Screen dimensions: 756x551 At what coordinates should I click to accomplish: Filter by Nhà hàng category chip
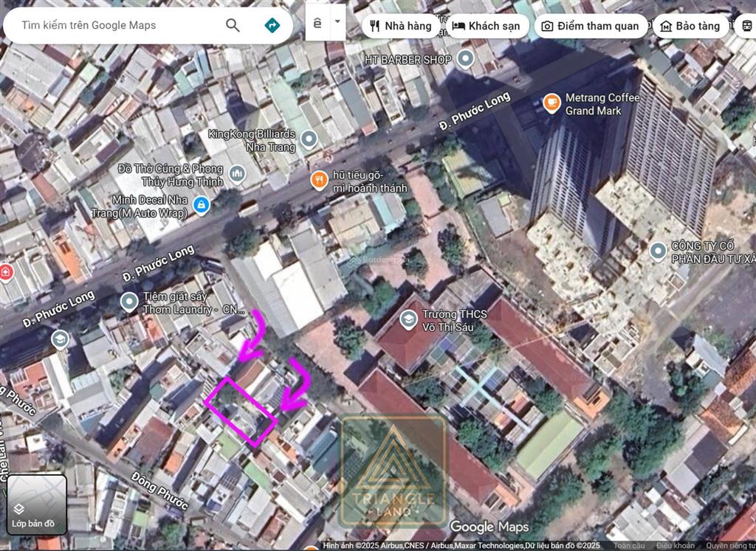[x=399, y=26]
